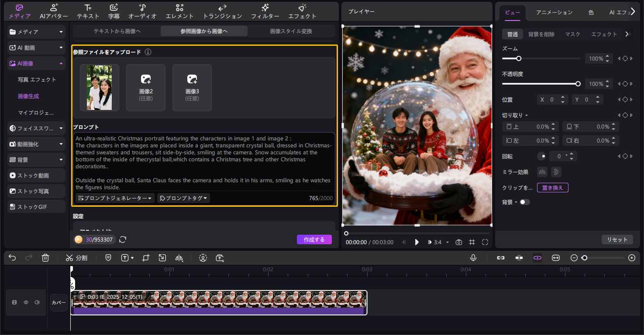
Task: Click the voiceover microphone icon
Action: (x=473, y=258)
